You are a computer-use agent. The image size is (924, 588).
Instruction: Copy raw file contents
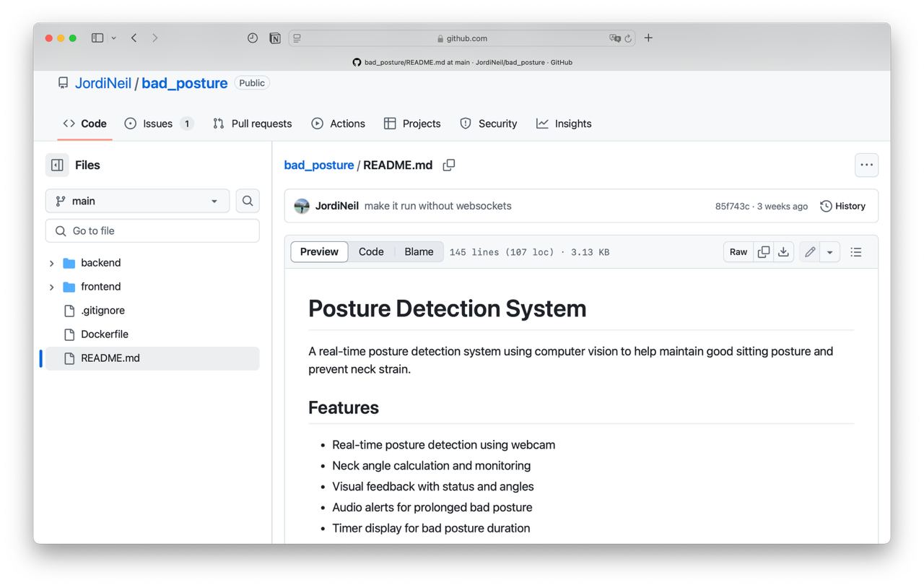(763, 252)
